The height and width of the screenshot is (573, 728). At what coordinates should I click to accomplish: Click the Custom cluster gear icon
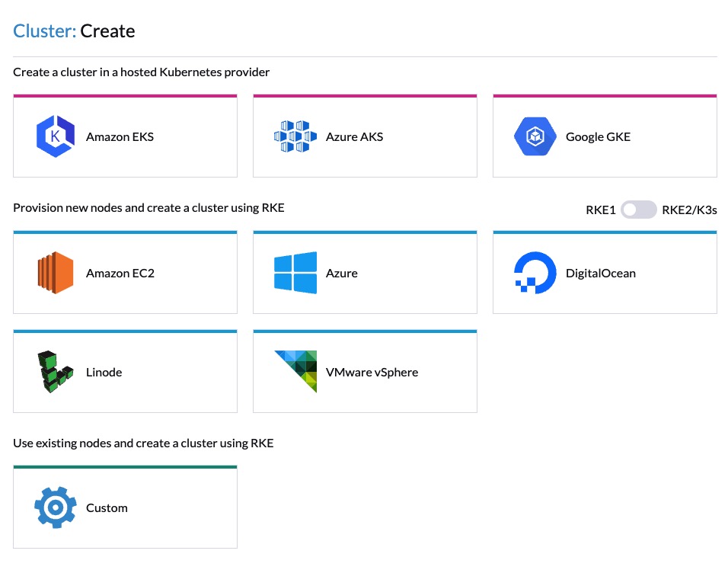pos(55,506)
